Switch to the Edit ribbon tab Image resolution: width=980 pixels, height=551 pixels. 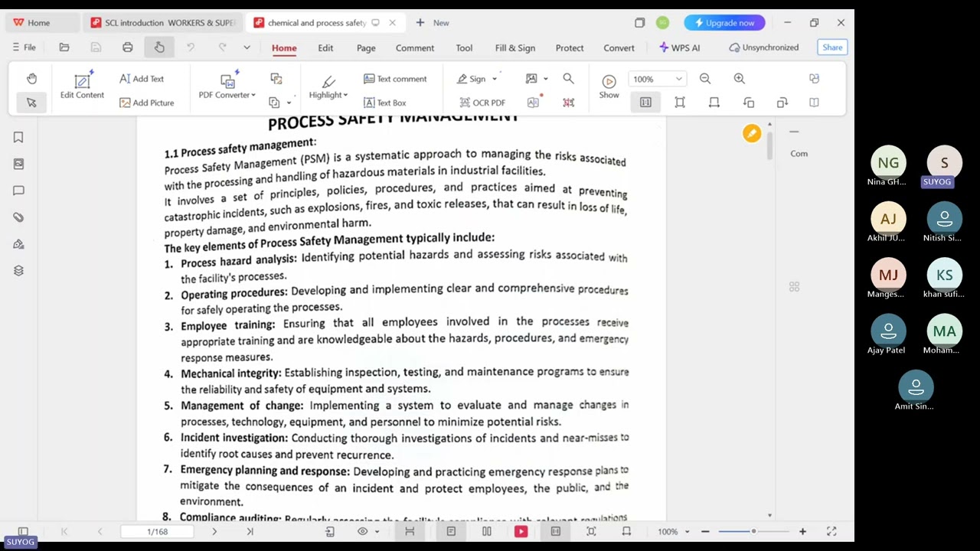tap(325, 47)
